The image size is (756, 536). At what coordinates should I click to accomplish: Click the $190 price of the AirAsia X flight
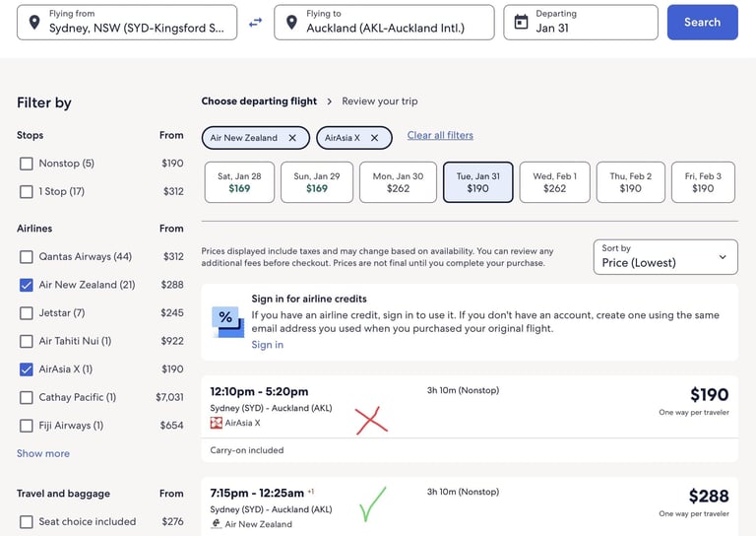709,395
